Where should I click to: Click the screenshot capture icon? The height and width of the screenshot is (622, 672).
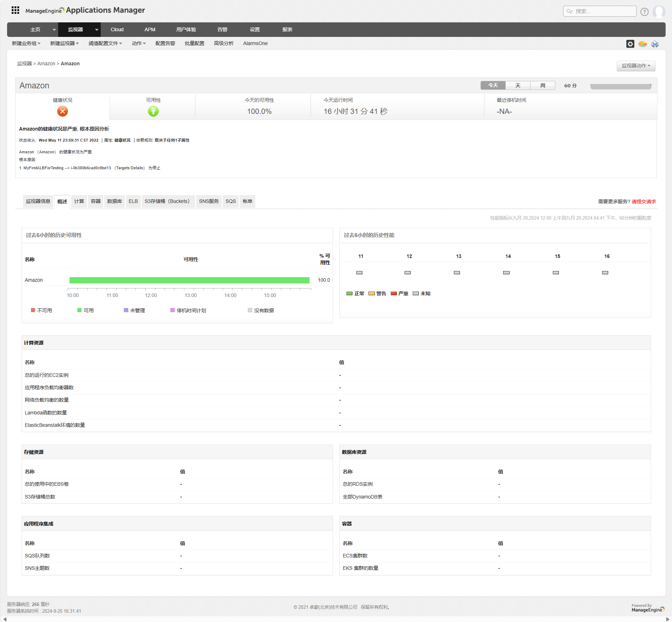tap(631, 44)
